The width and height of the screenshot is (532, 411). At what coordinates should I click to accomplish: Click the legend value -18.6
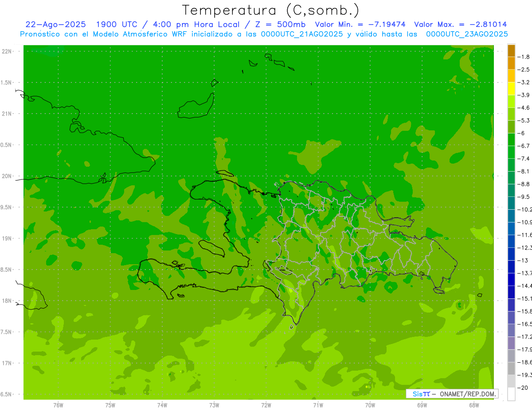tap(525, 362)
